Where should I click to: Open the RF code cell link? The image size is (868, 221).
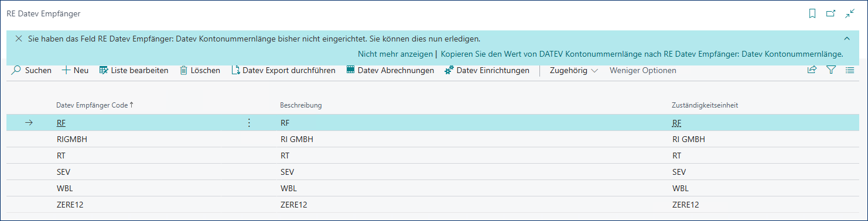click(x=61, y=123)
